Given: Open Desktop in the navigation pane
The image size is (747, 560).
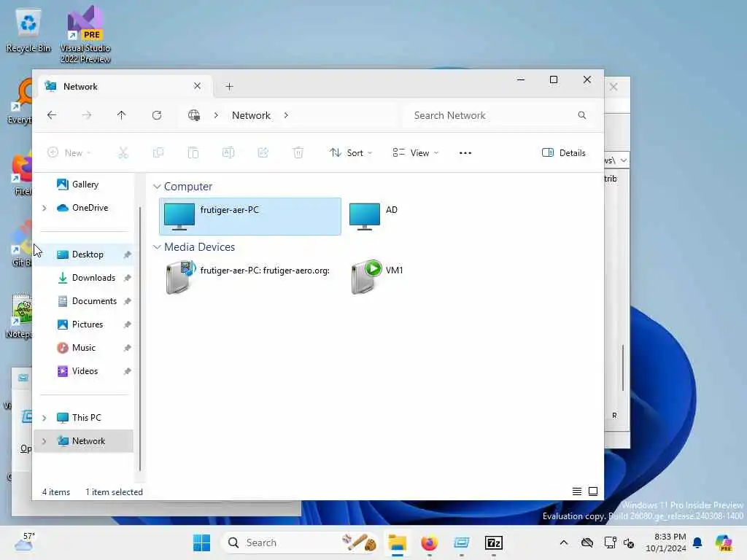Looking at the screenshot, I should pyautogui.click(x=88, y=254).
